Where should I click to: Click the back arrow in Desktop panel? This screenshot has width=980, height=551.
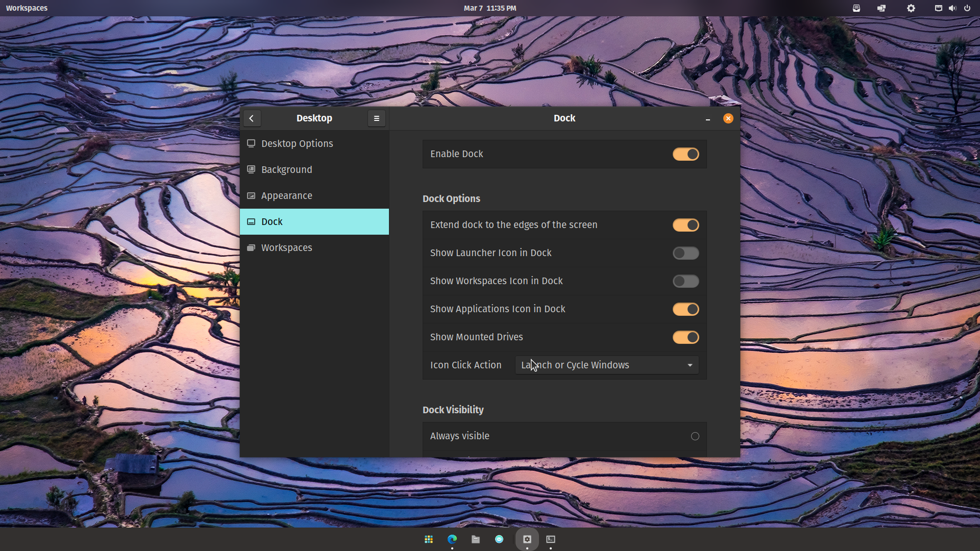252,118
